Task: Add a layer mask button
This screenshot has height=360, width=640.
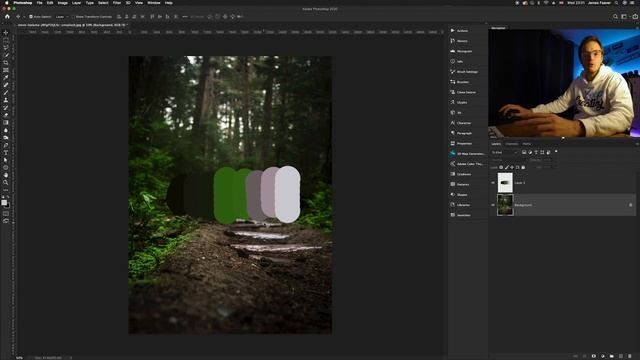Action: tap(593, 356)
